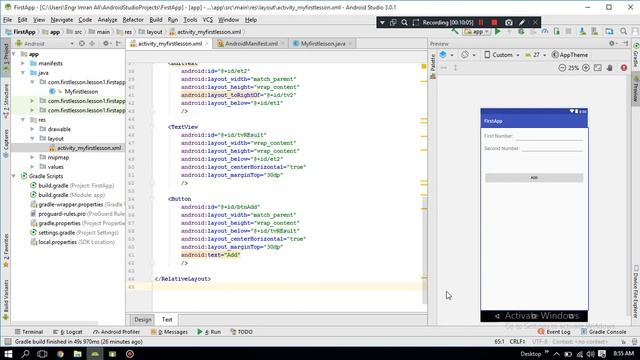The image size is (640, 360).
Task: Toggle the Build Variants tool window tab
Action: coord(6,300)
